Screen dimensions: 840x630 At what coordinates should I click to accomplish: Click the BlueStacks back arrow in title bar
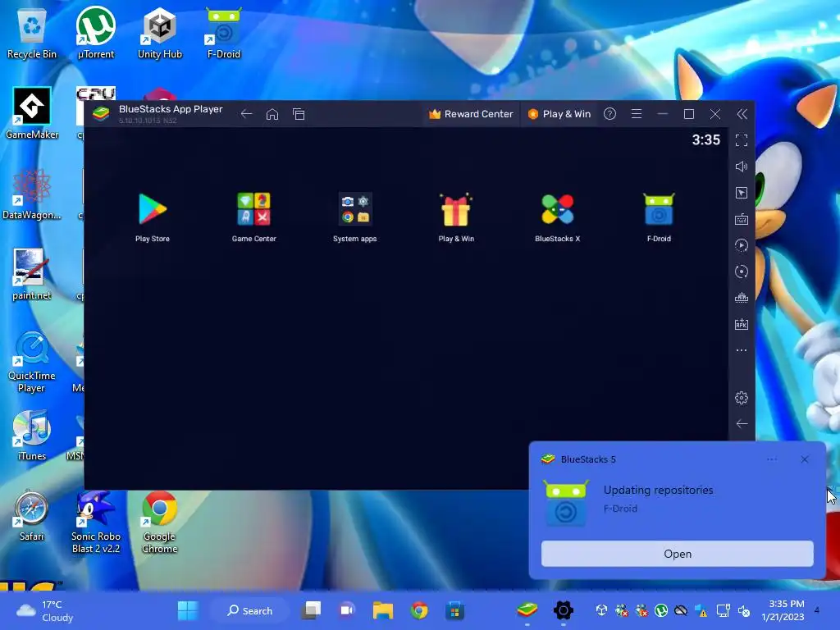tap(246, 114)
